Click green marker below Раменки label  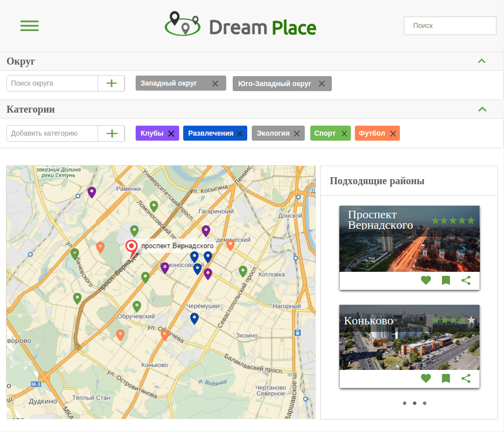point(154,206)
